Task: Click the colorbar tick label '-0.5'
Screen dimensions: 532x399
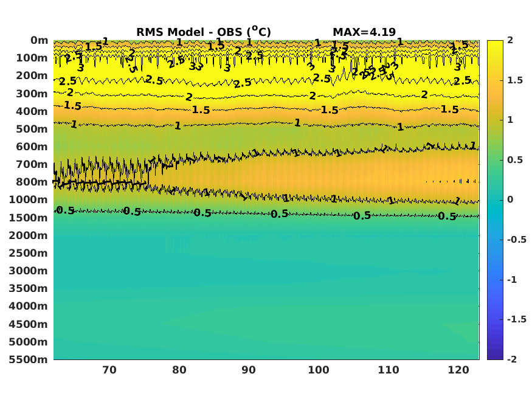Action: [x=517, y=240]
